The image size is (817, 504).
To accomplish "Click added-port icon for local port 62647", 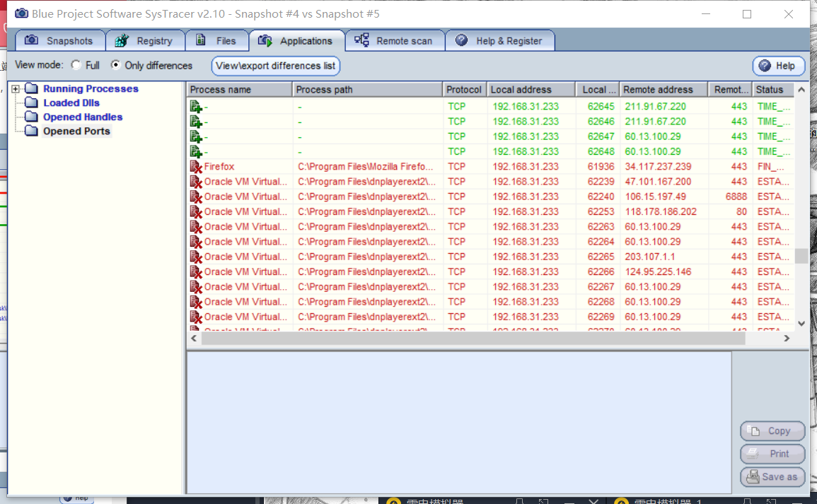I will click(196, 137).
